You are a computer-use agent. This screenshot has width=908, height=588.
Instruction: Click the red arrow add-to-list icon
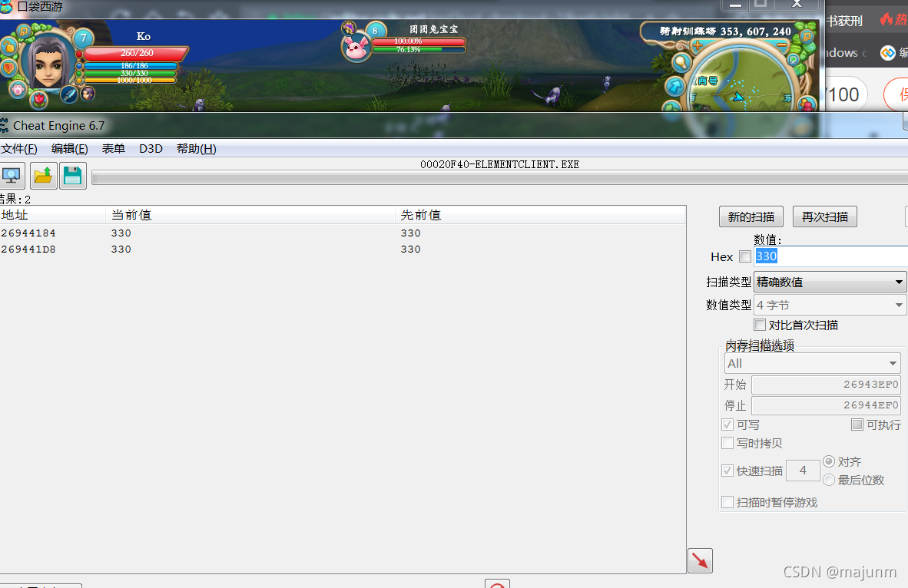click(x=700, y=561)
